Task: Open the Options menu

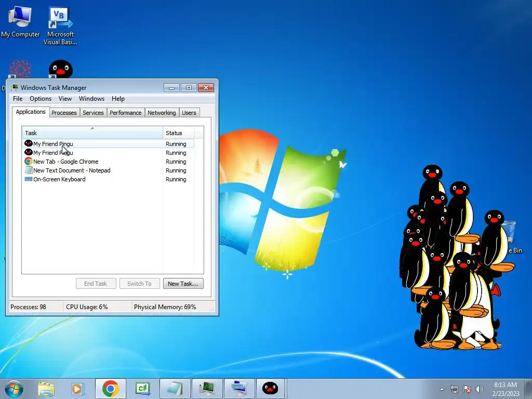Action: coord(41,99)
